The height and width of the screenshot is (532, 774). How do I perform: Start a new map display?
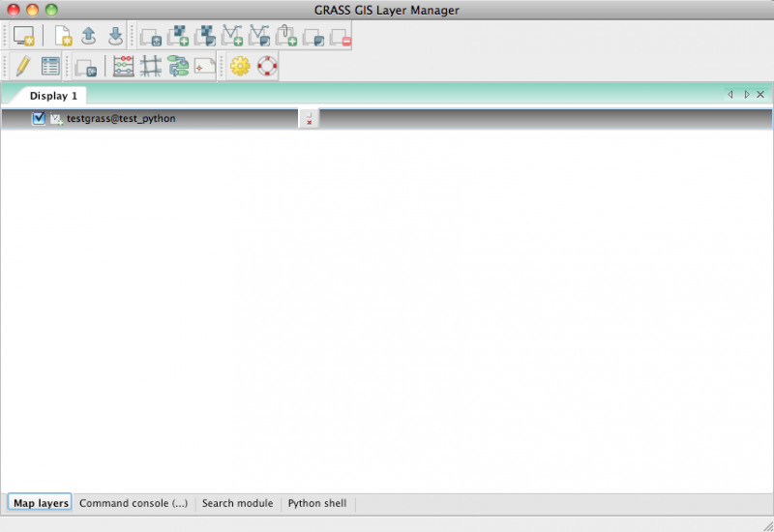coord(23,37)
